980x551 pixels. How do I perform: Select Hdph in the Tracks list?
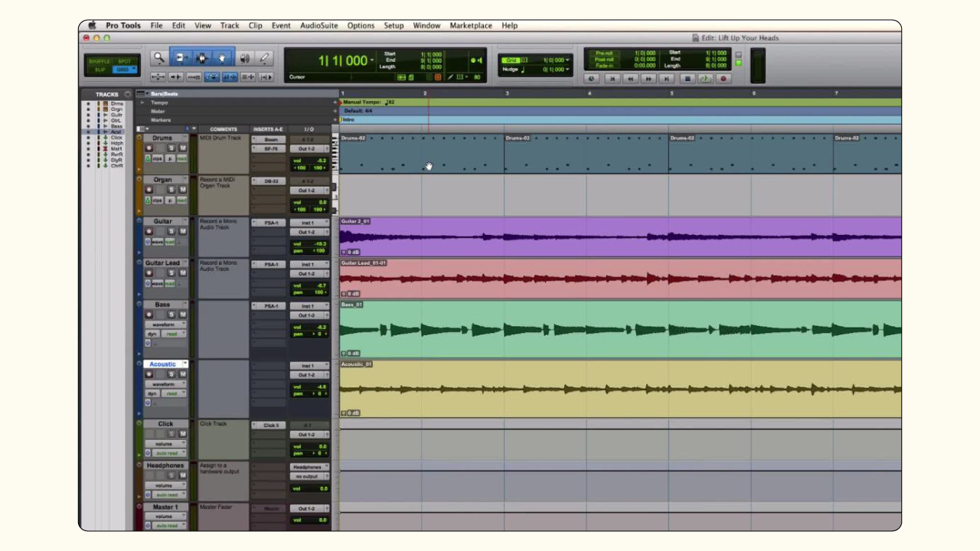[116, 143]
